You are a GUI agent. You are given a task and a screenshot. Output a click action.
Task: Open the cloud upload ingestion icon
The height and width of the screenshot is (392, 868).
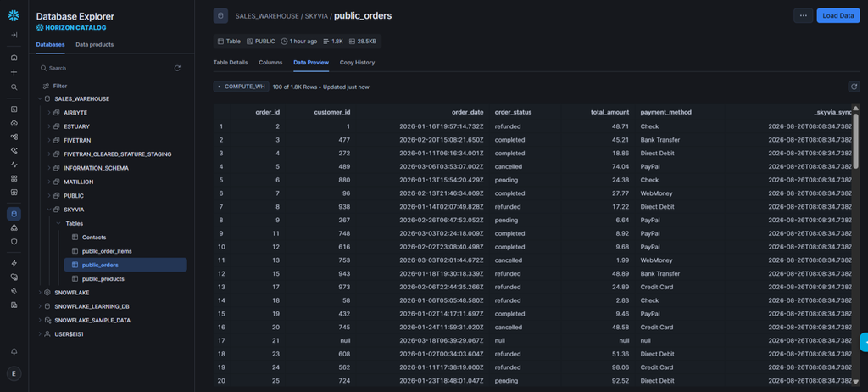pyautogui.click(x=14, y=123)
